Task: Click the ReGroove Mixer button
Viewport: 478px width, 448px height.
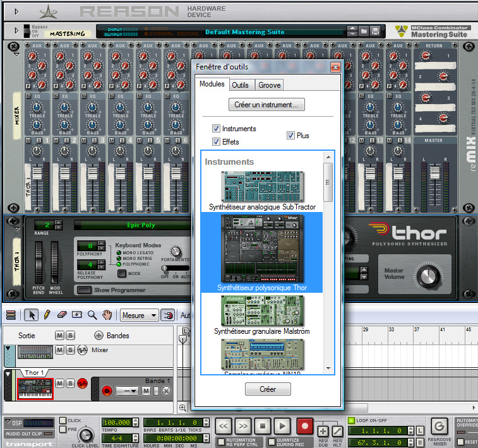Action: (x=439, y=426)
